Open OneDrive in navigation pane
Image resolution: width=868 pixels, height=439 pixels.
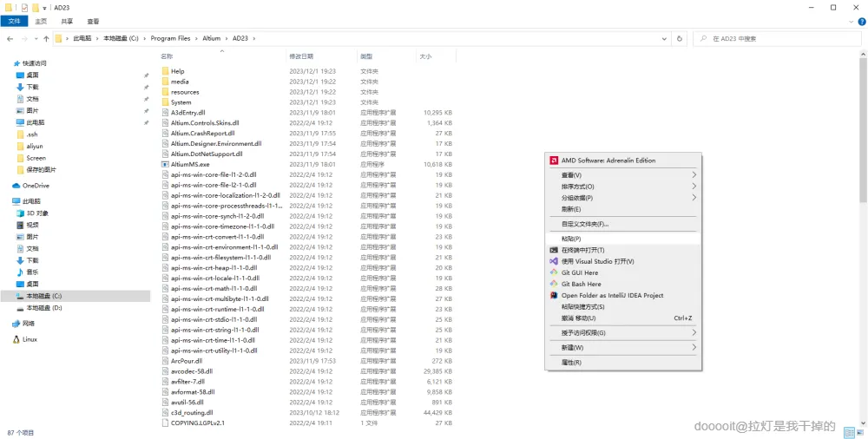click(x=31, y=186)
